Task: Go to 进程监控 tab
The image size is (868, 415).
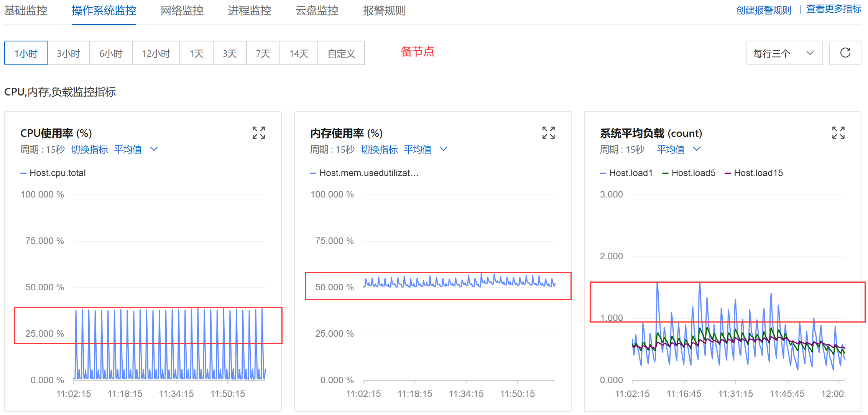Action: click(x=250, y=11)
